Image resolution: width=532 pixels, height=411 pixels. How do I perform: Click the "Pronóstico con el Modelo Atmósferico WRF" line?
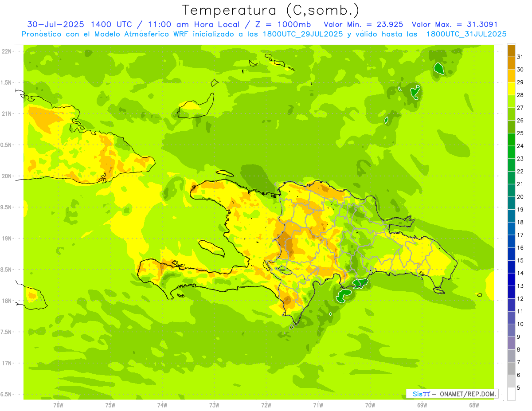[x=106, y=34]
